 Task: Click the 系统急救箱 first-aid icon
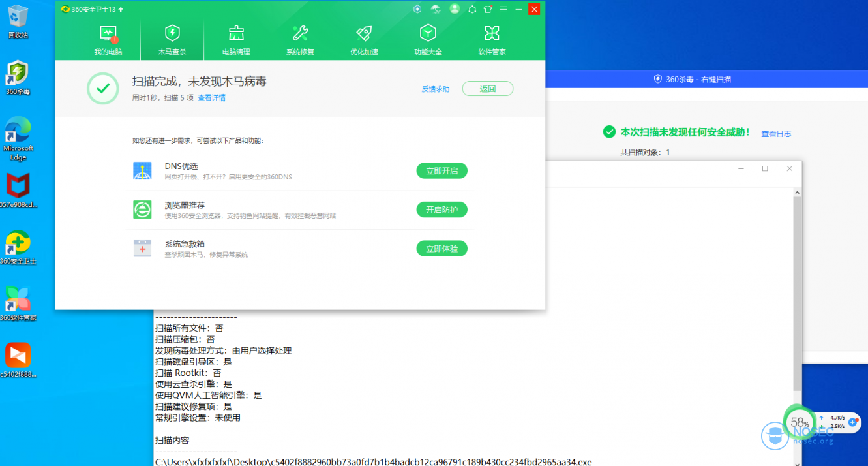click(142, 249)
